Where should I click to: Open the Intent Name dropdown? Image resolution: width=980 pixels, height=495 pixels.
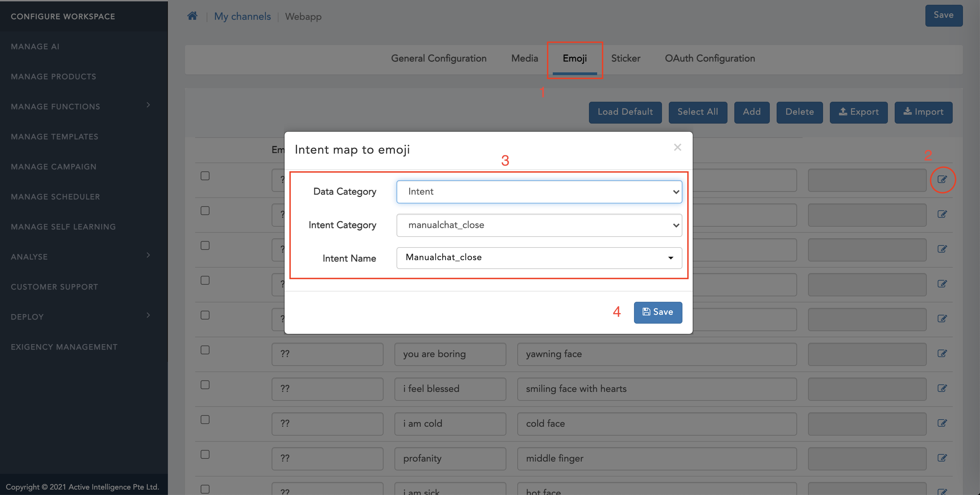(539, 258)
